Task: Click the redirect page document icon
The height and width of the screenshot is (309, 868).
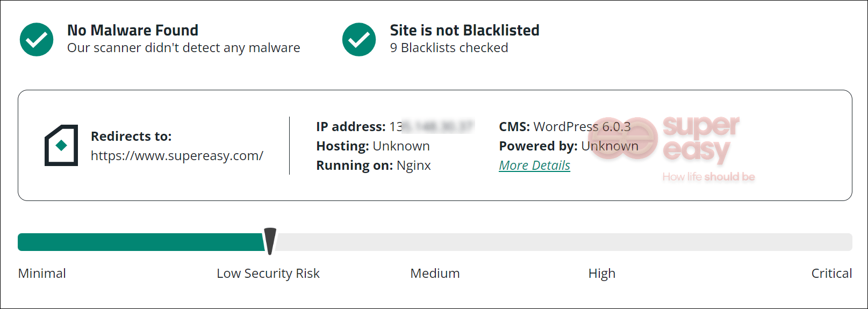Action: click(x=61, y=145)
